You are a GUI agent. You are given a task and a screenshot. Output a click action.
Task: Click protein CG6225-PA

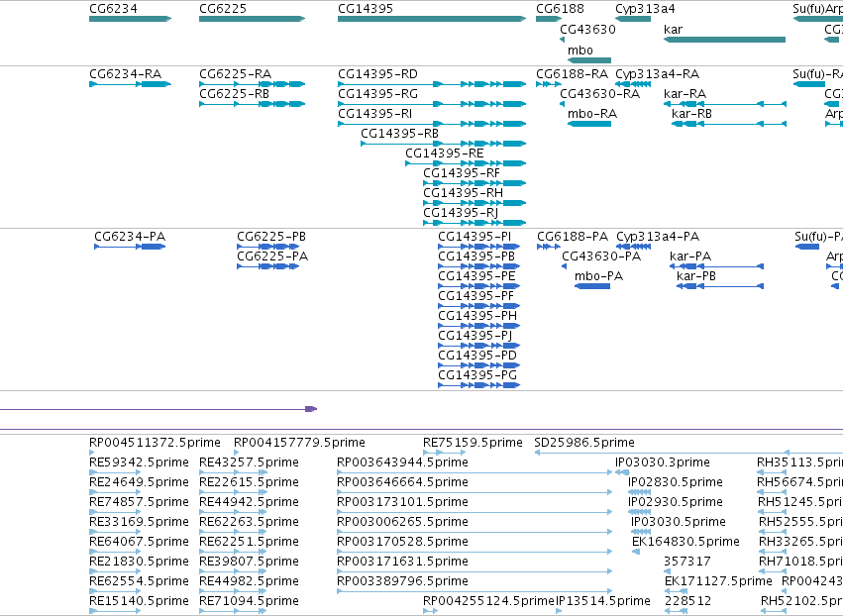[272, 257]
